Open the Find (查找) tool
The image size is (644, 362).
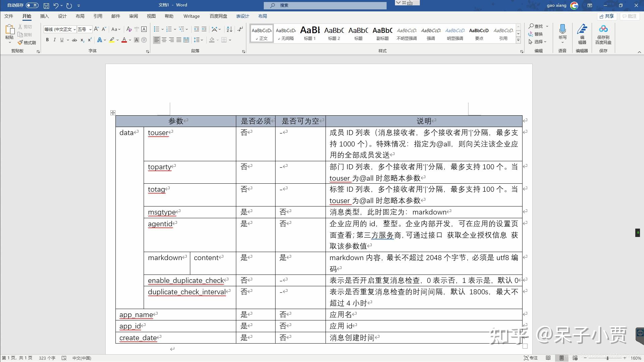tap(537, 26)
